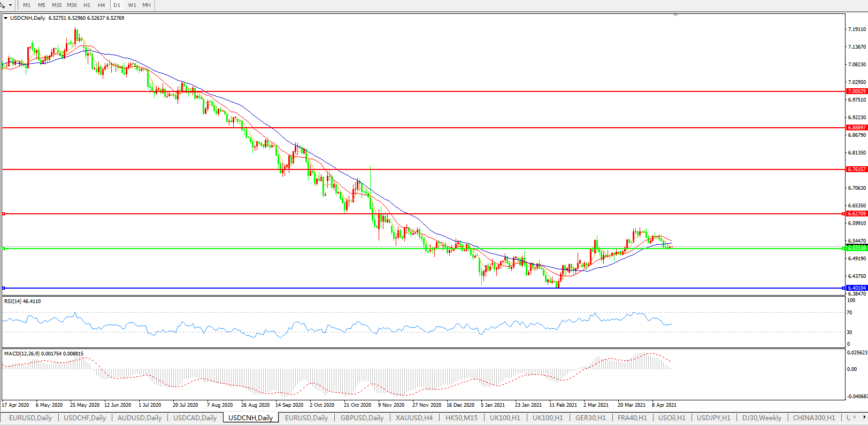Choose the MN monthly timeframe
Screen dimensions: 868x426
pyautogui.click(x=147, y=5)
